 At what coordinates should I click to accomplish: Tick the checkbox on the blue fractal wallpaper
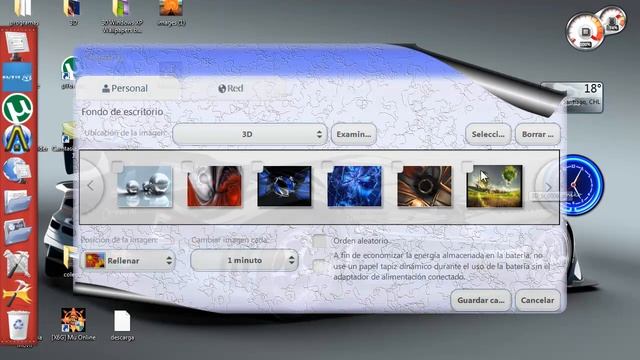click(x=327, y=167)
